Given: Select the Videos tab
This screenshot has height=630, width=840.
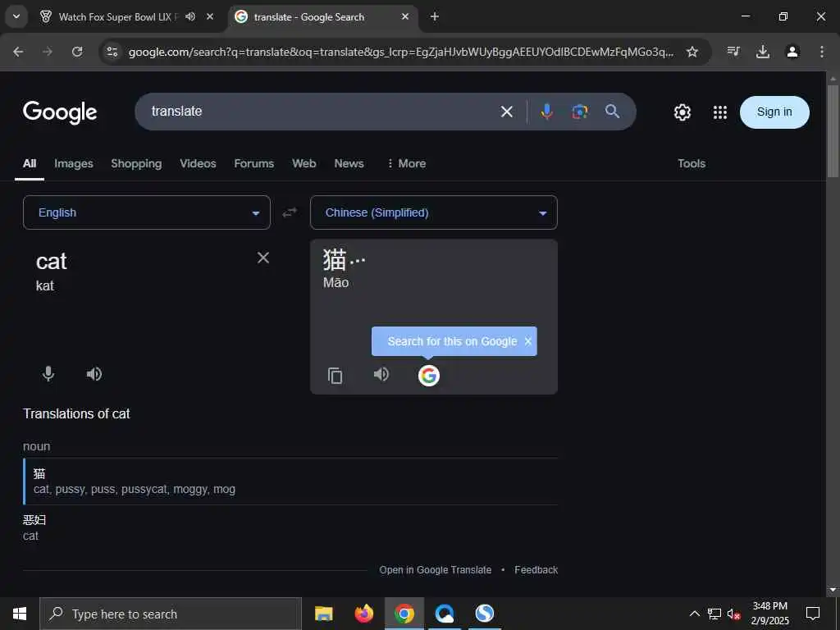Looking at the screenshot, I should point(198,163).
